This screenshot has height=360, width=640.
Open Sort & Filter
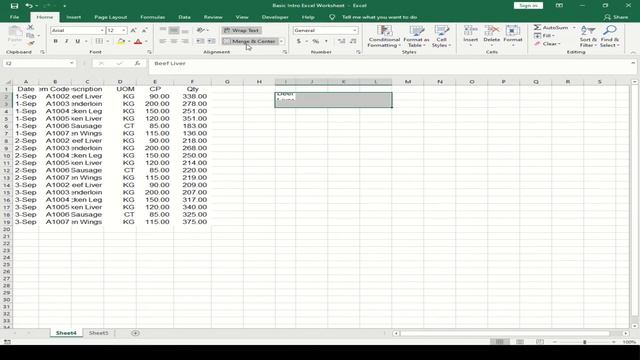(588, 36)
